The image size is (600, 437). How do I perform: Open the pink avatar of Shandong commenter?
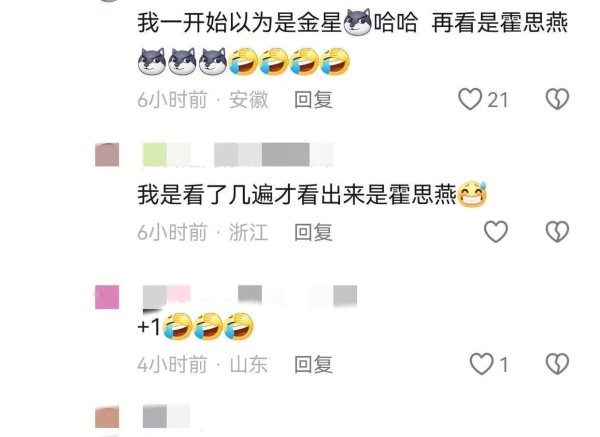coord(107,297)
